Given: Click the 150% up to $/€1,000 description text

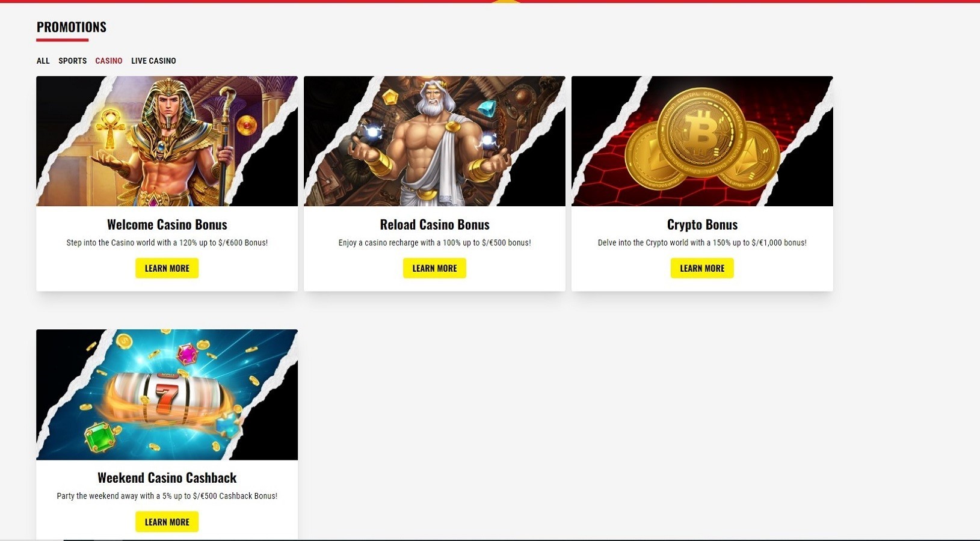Looking at the screenshot, I should tap(702, 243).
